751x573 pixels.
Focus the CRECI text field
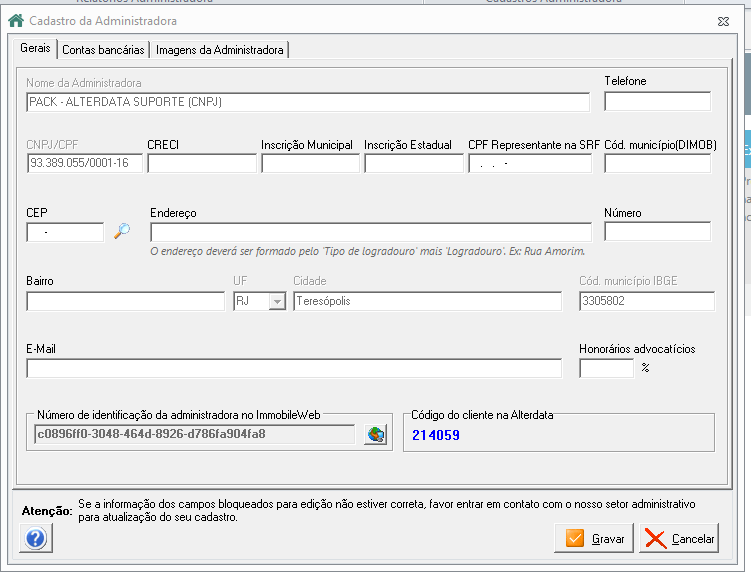pyautogui.click(x=202, y=163)
